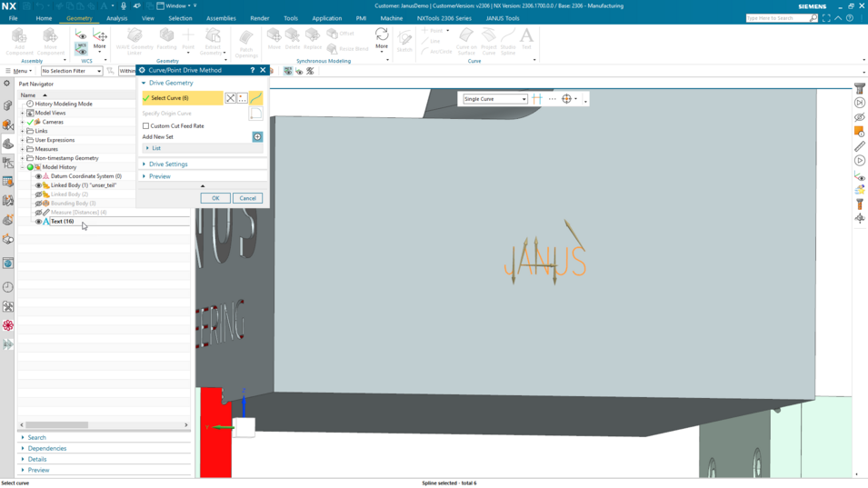Open the History clock sidebar icon
The height and width of the screenshot is (488, 868).
8,287
